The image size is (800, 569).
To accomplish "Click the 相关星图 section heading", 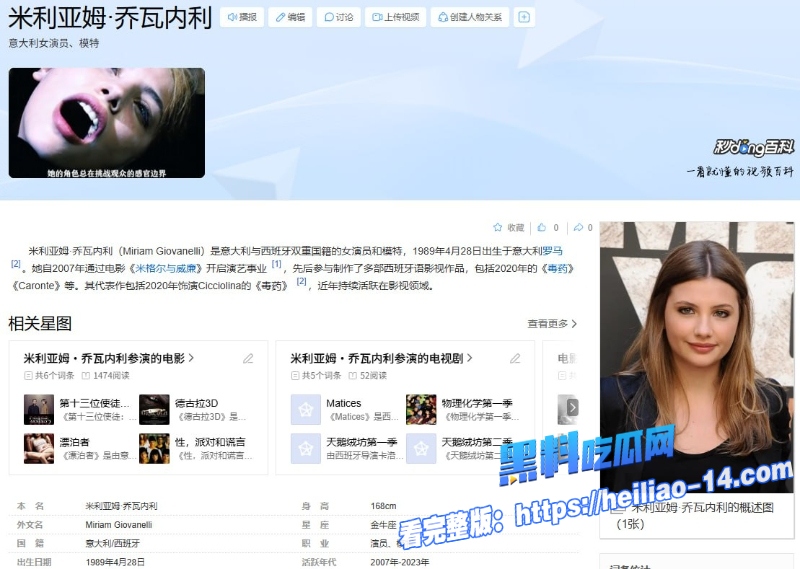I will 40,324.
